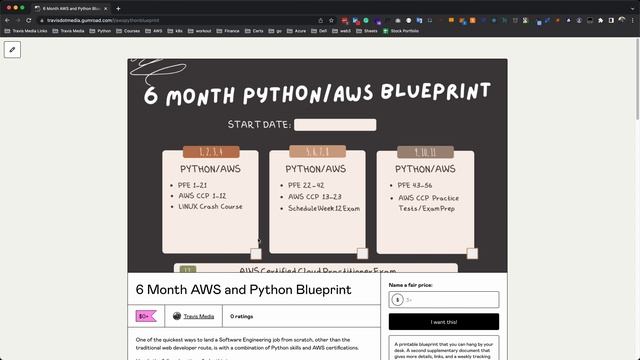
Task: Focus the Name a fair price input
Action: coord(444,300)
